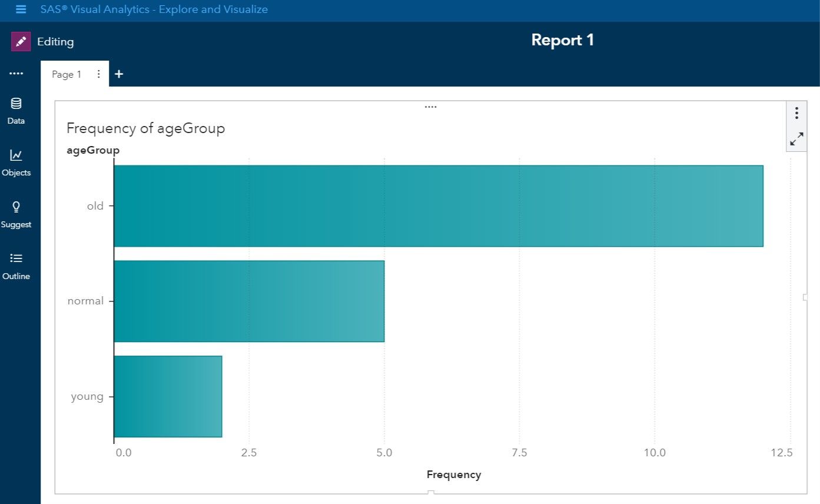Image resolution: width=820 pixels, height=504 pixels.
Task: Add a new page with the plus button
Action: [119, 74]
